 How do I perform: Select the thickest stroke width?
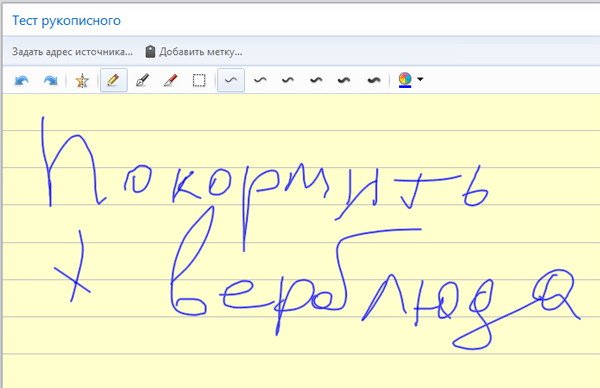tap(373, 80)
